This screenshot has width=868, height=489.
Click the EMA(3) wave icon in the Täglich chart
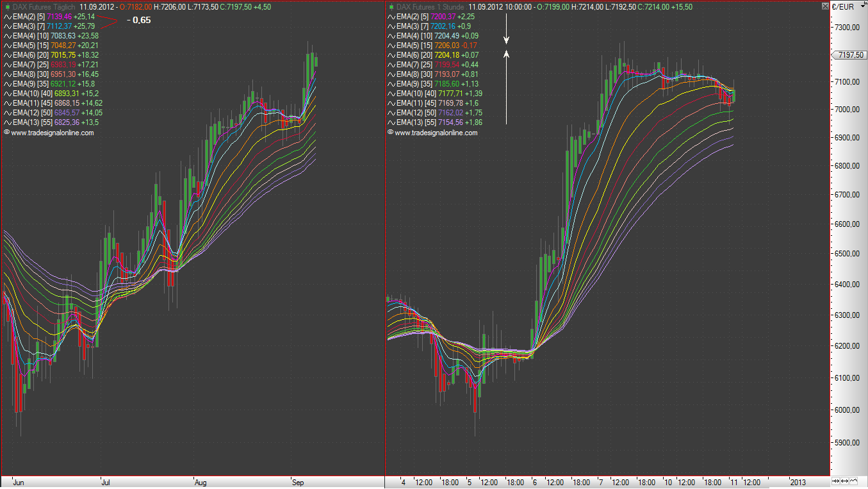(7, 26)
